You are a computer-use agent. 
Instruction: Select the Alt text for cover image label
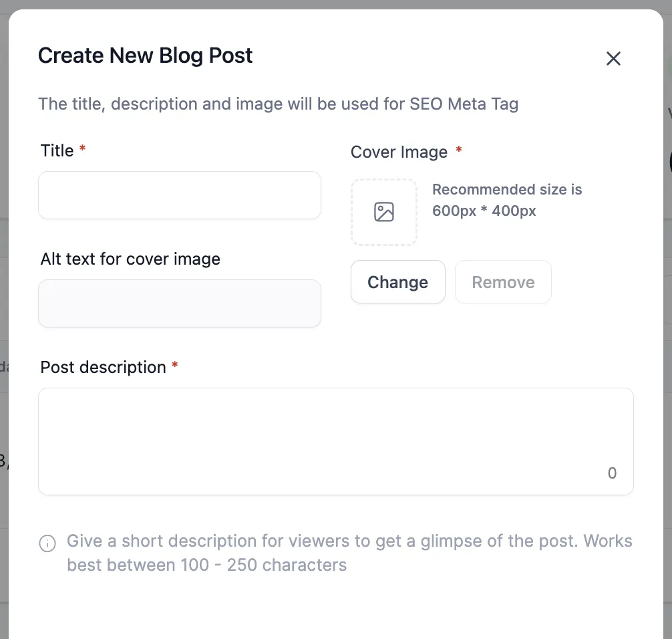coord(130,259)
